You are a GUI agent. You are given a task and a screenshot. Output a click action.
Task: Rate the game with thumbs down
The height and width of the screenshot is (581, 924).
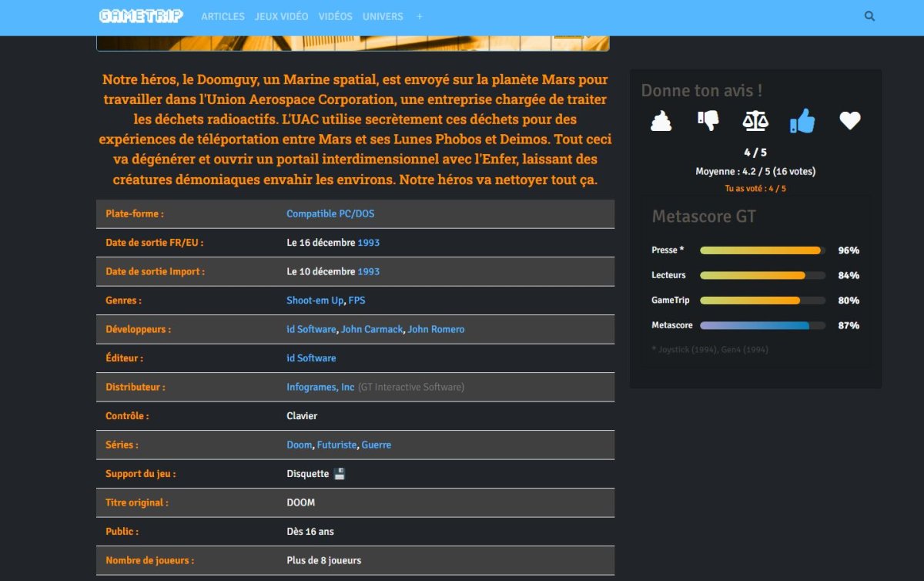pos(708,121)
